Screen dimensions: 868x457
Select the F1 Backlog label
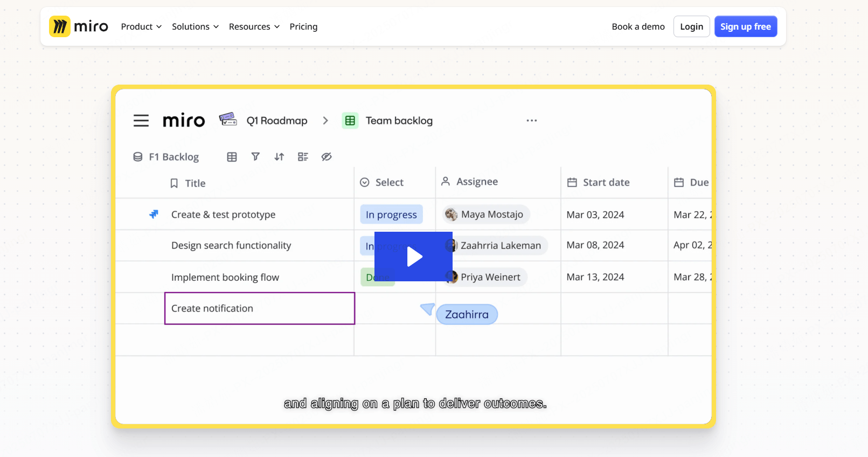click(174, 157)
